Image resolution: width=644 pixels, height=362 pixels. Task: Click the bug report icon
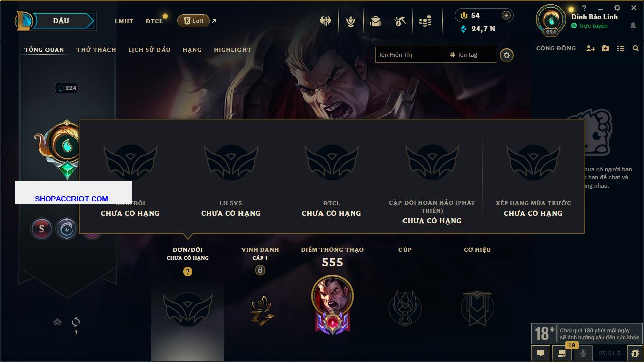(635, 353)
